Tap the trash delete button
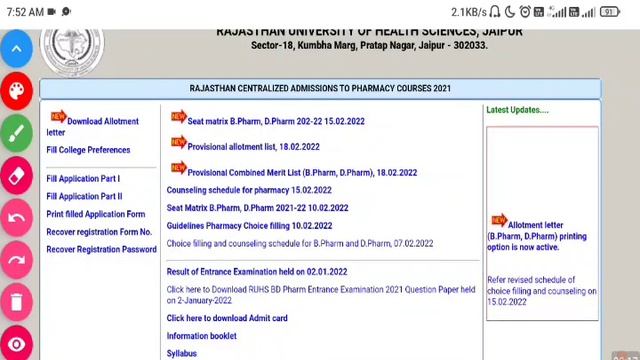The height and width of the screenshot is (360, 640). pyautogui.click(x=16, y=302)
